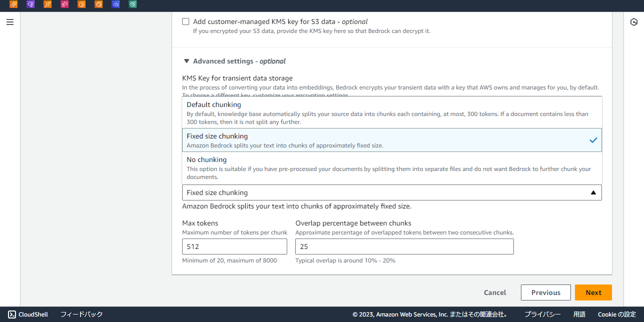Click the Overlap percentage input field
The image size is (644, 322).
(x=404, y=246)
